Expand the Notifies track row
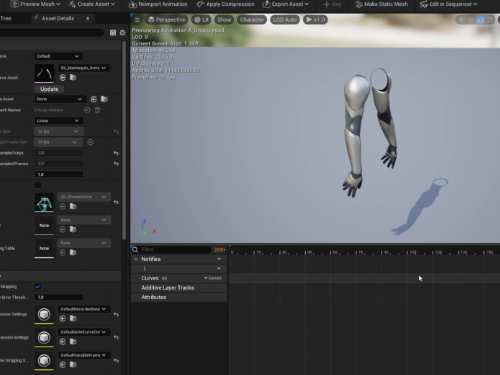The image size is (500, 375). point(136,259)
